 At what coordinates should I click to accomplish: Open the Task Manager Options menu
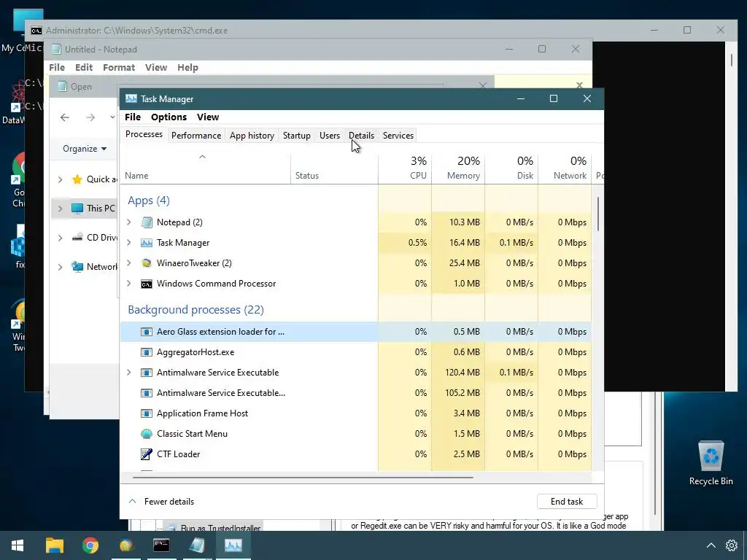(x=169, y=117)
